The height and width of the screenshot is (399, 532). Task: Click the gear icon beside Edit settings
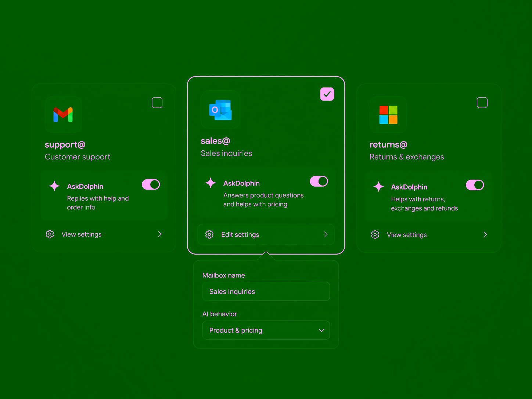(209, 234)
